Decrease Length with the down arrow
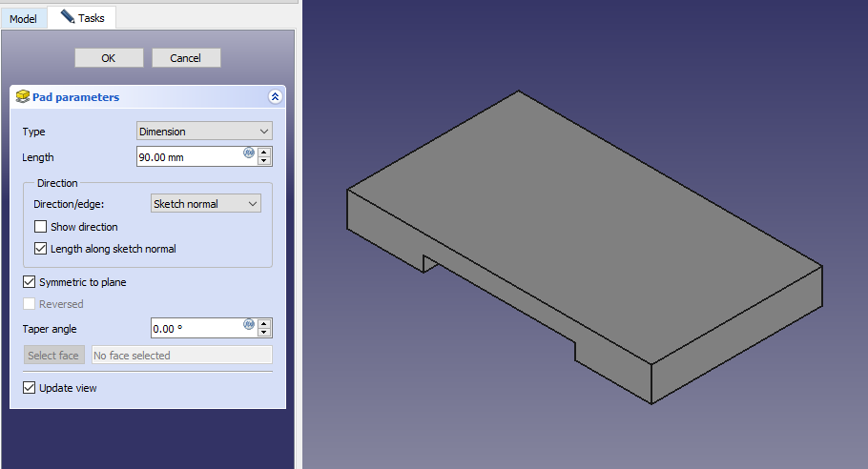The height and width of the screenshot is (469, 868). click(265, 161)
